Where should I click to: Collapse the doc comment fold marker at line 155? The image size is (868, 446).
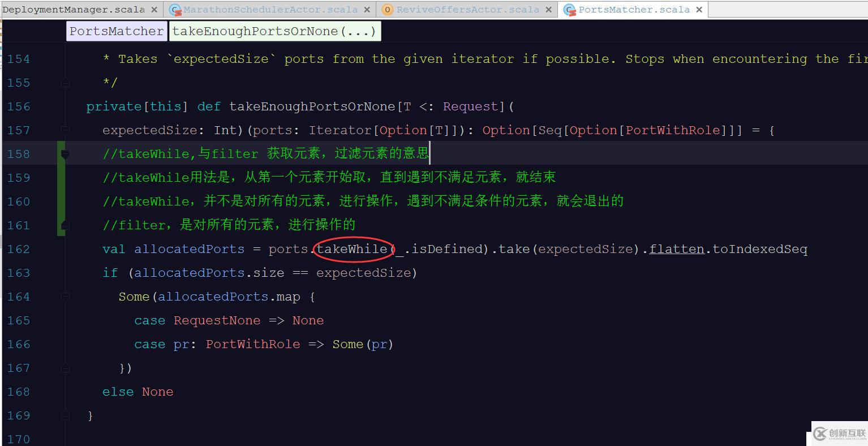coord(65,83)
